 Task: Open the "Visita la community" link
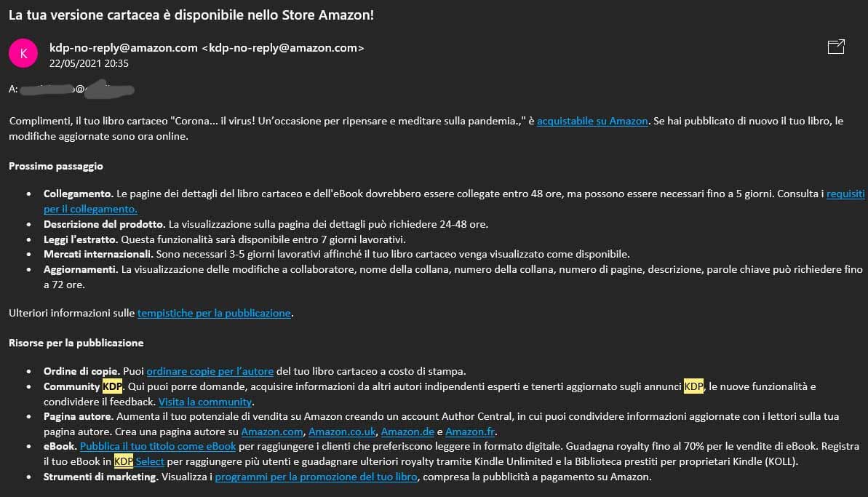(x=205, y=402)
